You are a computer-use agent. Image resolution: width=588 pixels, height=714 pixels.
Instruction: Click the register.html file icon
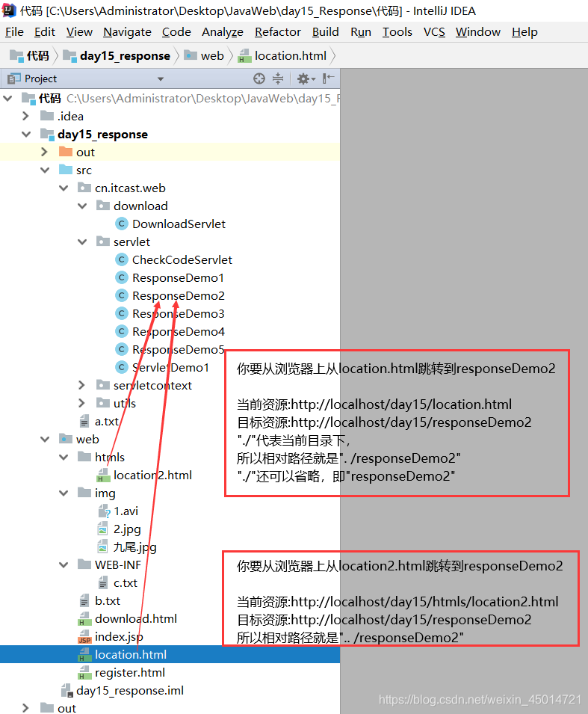pos(84,673)
